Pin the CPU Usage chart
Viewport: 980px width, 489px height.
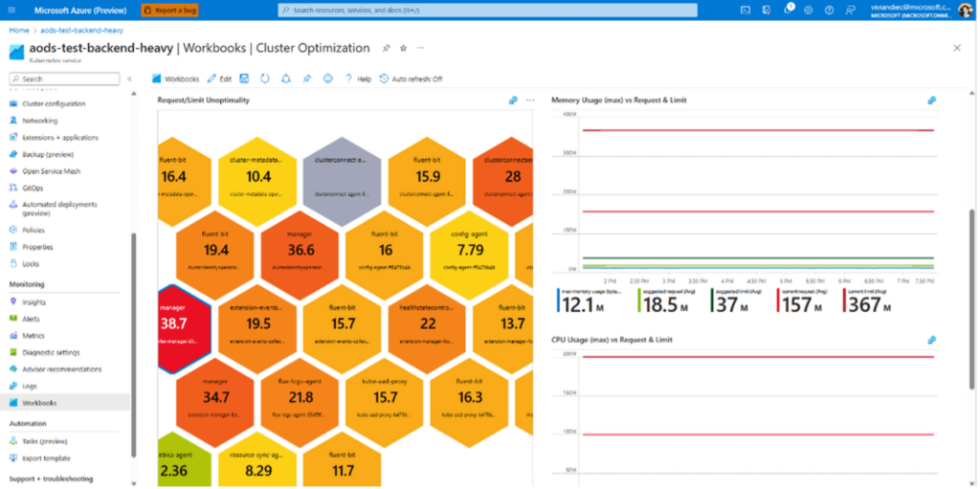(x=932, y=340)
